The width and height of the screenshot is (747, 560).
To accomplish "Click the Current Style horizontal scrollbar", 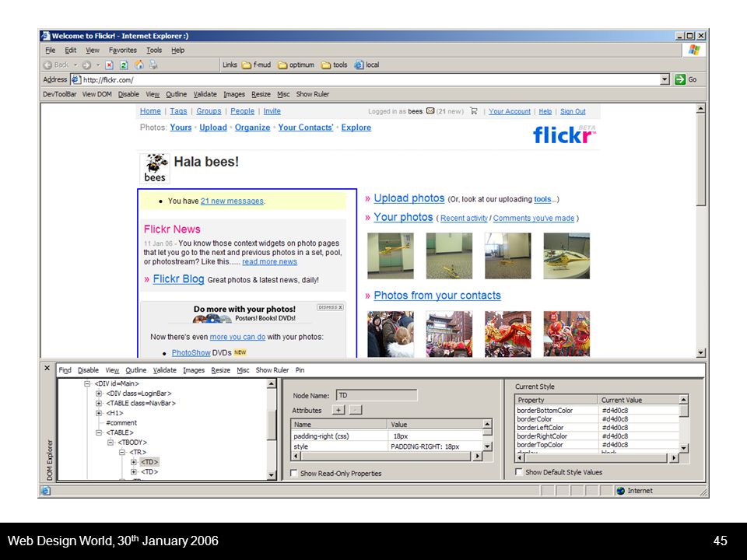I will [x=597, y=457].
